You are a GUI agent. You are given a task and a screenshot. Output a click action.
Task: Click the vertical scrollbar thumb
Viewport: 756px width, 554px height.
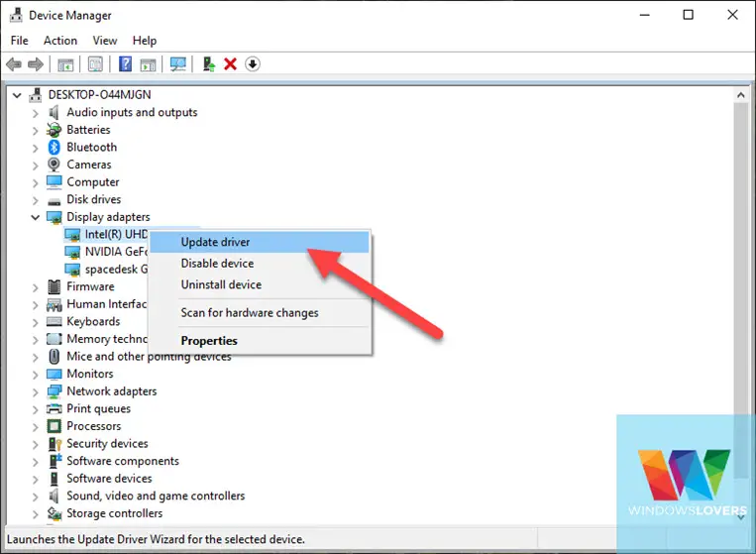[x=741, y=291]
